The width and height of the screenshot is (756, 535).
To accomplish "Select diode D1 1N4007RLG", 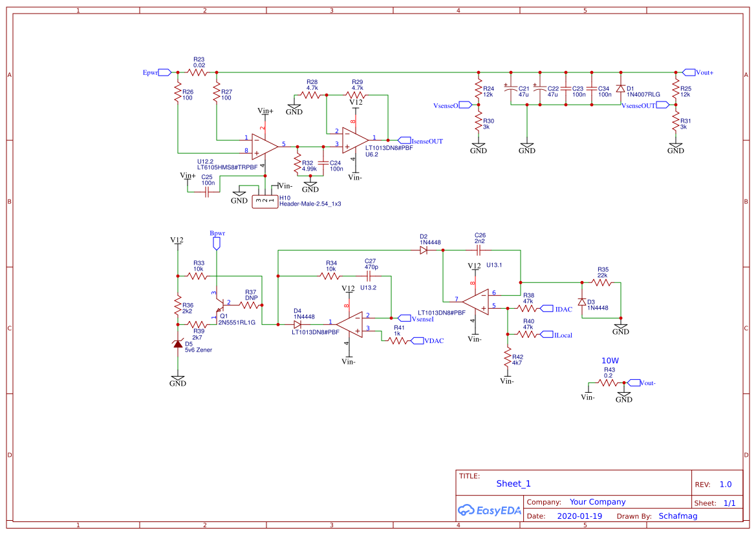I will pyautogui.click(x=621, y=89).
